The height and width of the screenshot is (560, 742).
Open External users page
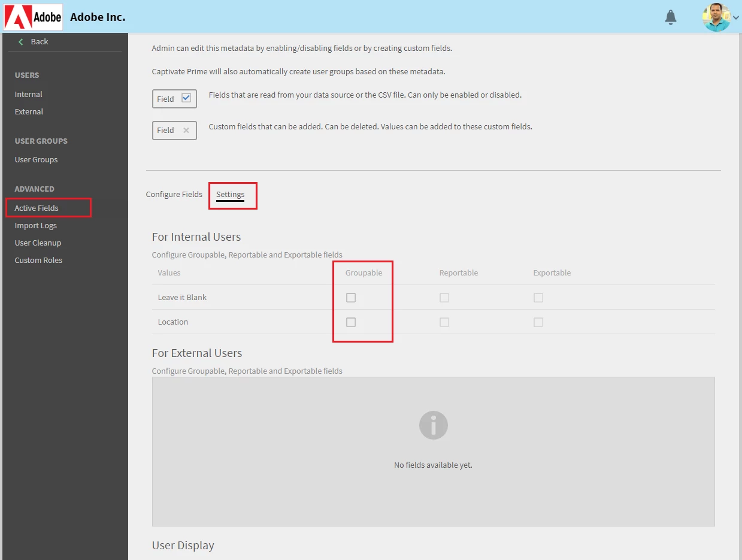(29, 111)
